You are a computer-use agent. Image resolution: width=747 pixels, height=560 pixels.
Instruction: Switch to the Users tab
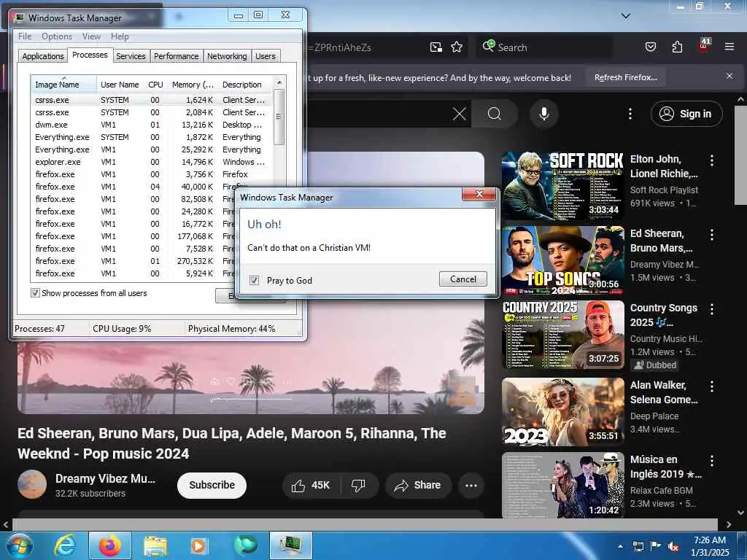(266, 56)
